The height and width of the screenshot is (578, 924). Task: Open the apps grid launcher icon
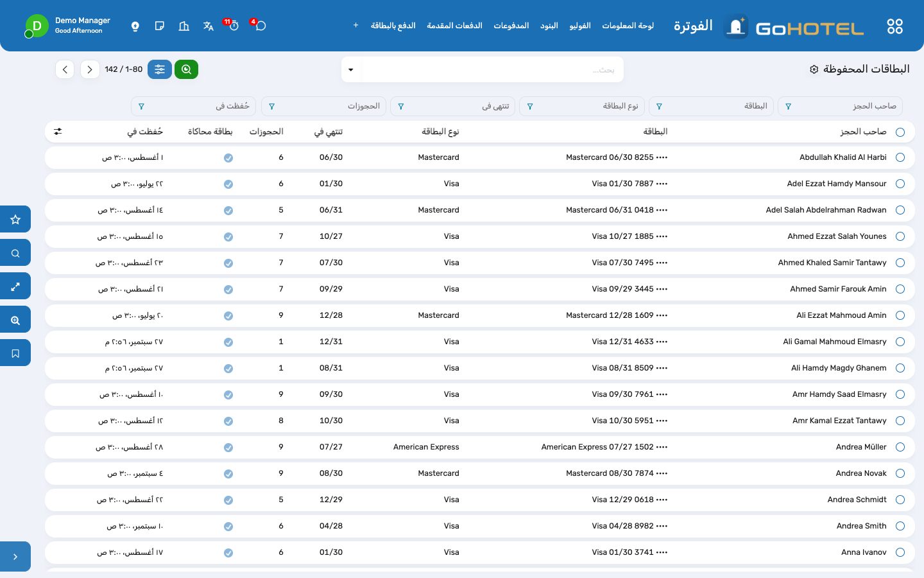coord(894,26)
